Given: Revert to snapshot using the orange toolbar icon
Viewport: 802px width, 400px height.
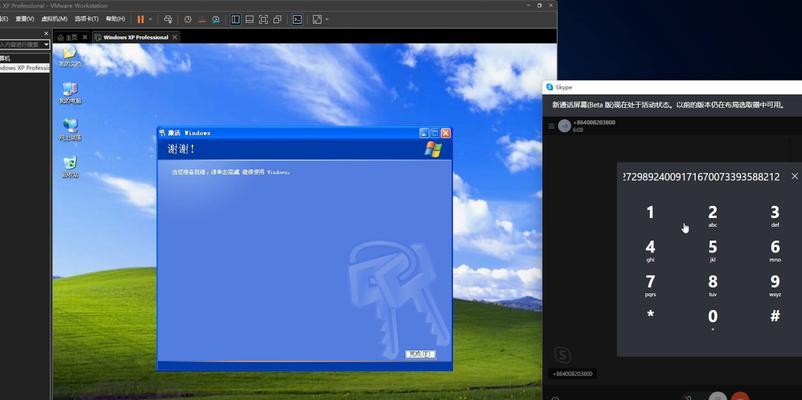Looking at the screenshot, I should click(x=202, y=19).
